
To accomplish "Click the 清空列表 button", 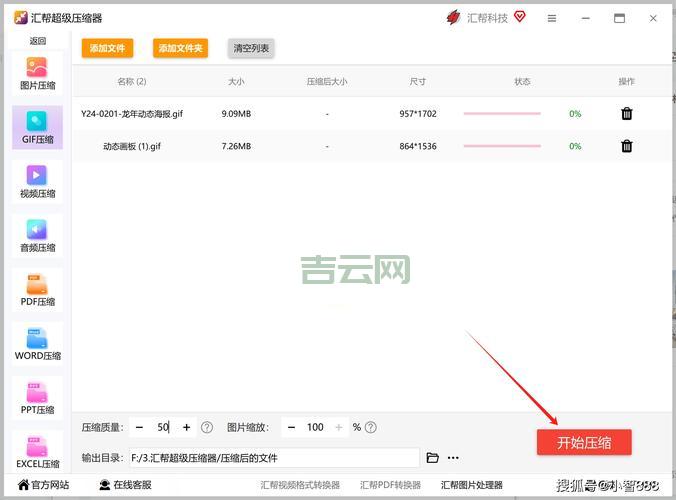I will click(x=251, y=48).
